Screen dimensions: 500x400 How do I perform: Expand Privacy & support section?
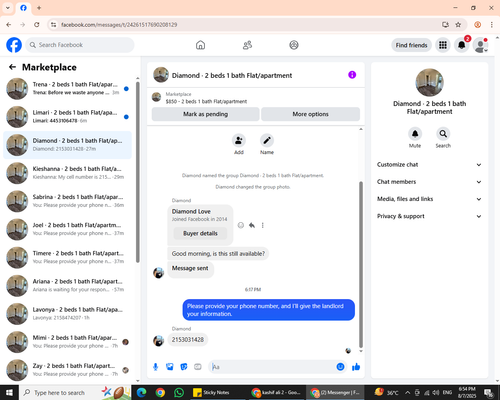(x=429, y=216)
